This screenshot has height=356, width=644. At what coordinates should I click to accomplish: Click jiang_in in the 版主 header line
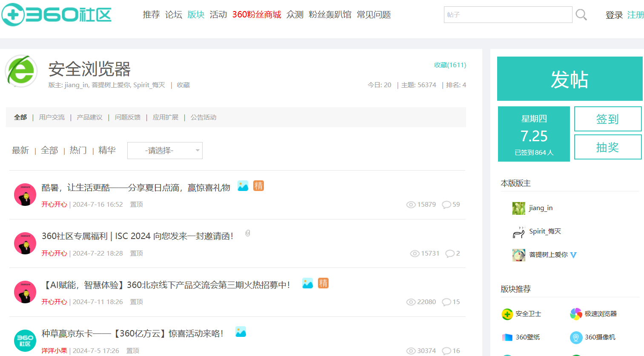click(77, 85)
